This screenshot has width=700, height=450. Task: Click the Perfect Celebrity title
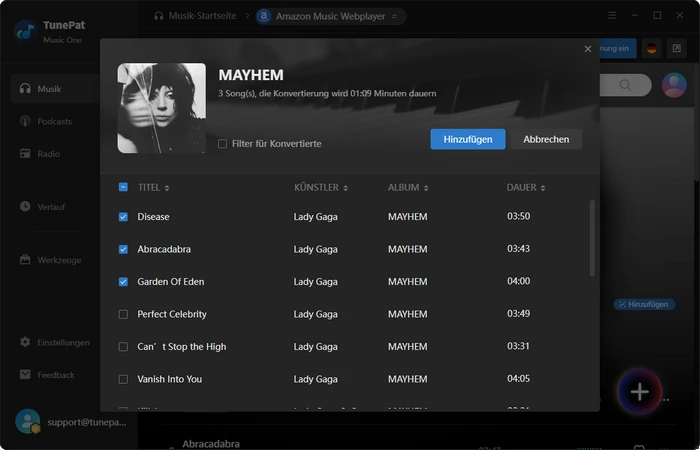pyautogui.click(x=172, y=314)
